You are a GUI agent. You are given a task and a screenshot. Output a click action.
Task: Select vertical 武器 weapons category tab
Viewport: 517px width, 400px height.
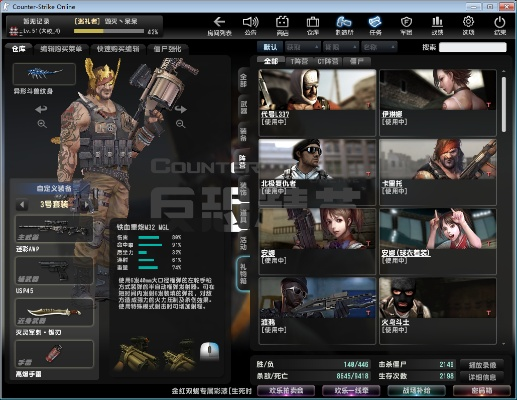tap(244, 108)
